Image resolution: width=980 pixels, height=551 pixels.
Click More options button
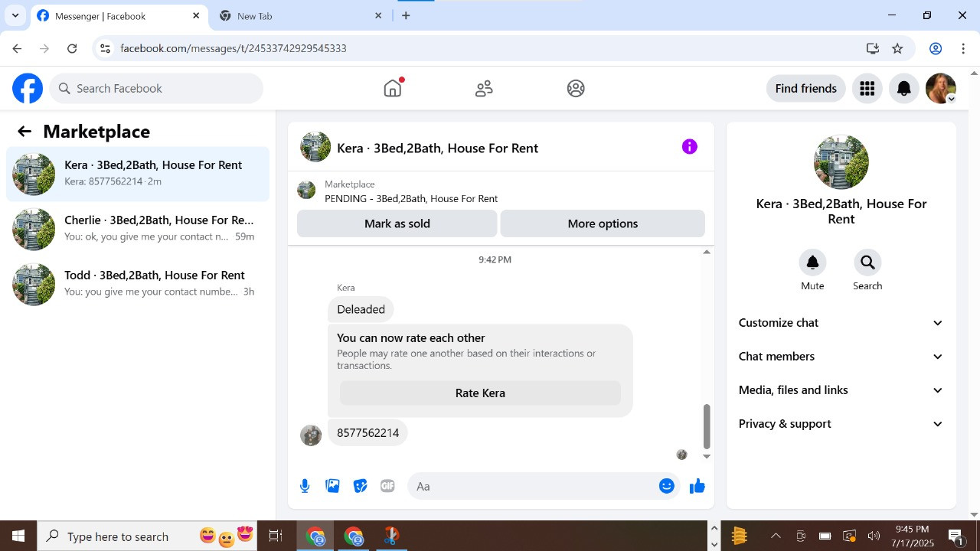click(603, 223)
